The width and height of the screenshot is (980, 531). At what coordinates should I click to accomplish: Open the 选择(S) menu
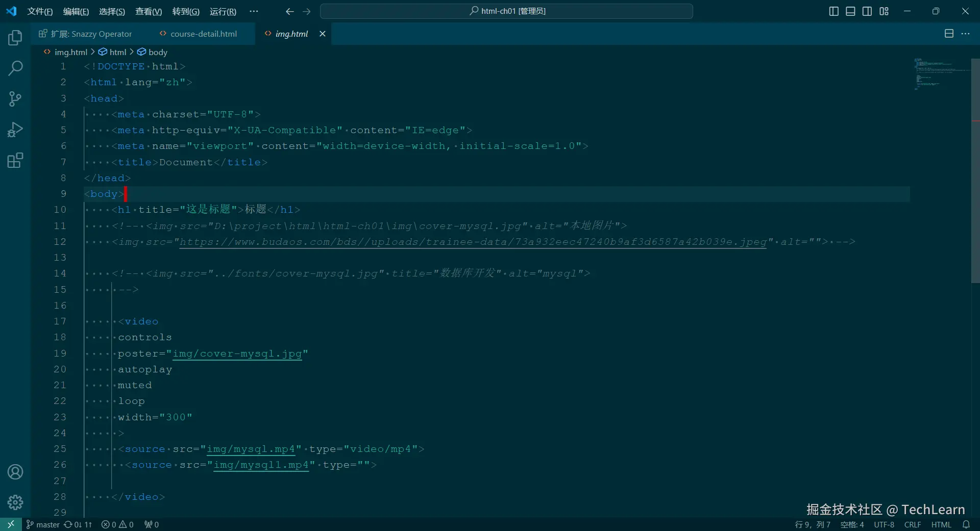[112, 11]
